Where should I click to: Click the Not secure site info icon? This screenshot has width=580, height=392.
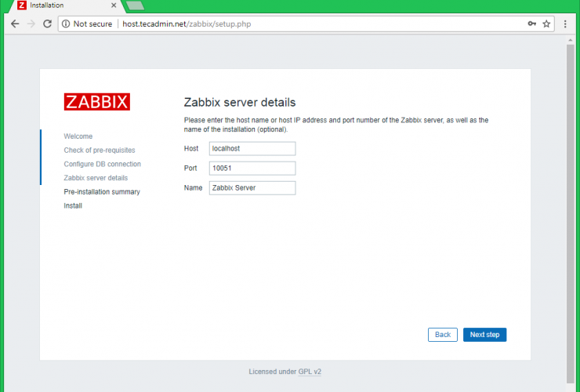(x=66, y=24)
